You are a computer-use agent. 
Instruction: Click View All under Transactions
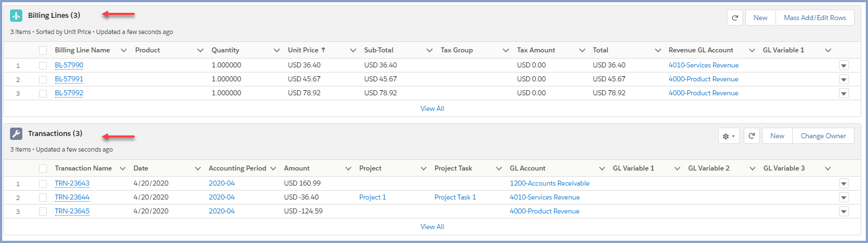pyautogui.click(x=432, y=227)
